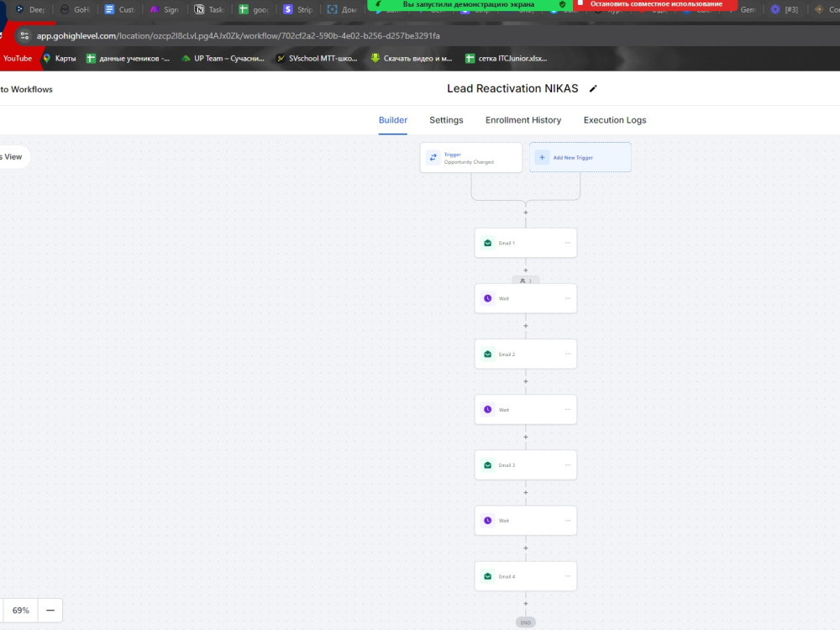Click plus connector directly above Email 4

tap(526, 549)
